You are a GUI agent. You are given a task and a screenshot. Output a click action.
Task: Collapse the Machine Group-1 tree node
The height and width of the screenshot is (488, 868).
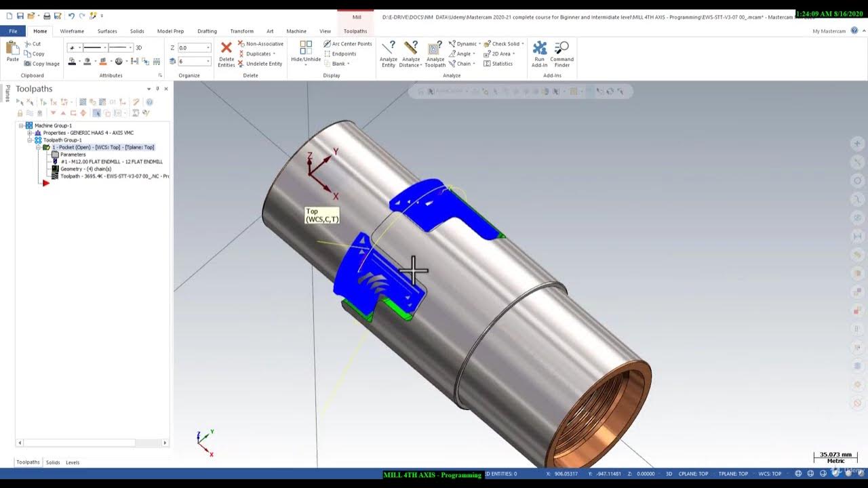tap(21, 125)
